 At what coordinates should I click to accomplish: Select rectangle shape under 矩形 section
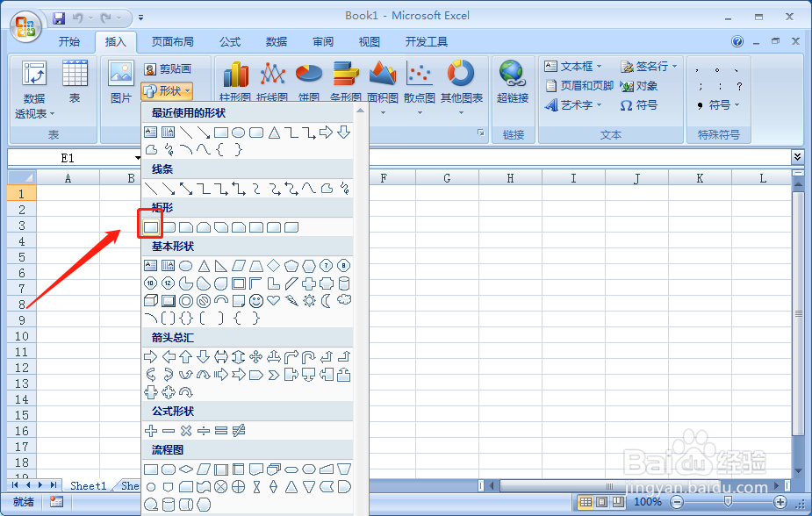pos(151,226)
